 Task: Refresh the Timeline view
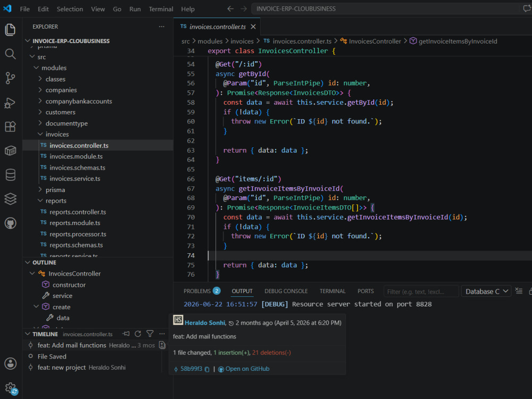(x=138, y=334)
